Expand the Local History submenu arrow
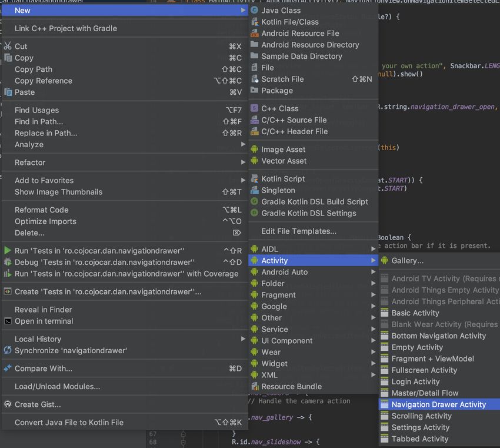The width and height of the screenshot is (500, 448). coord(244,339)
